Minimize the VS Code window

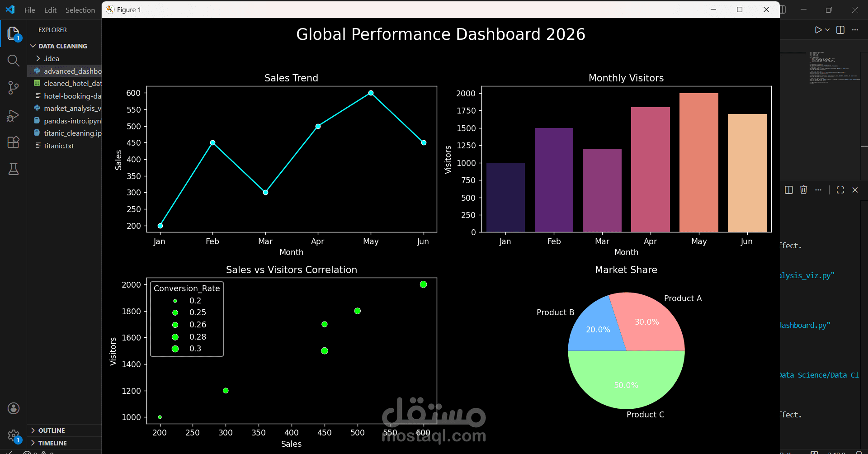[x=803, y=9]
